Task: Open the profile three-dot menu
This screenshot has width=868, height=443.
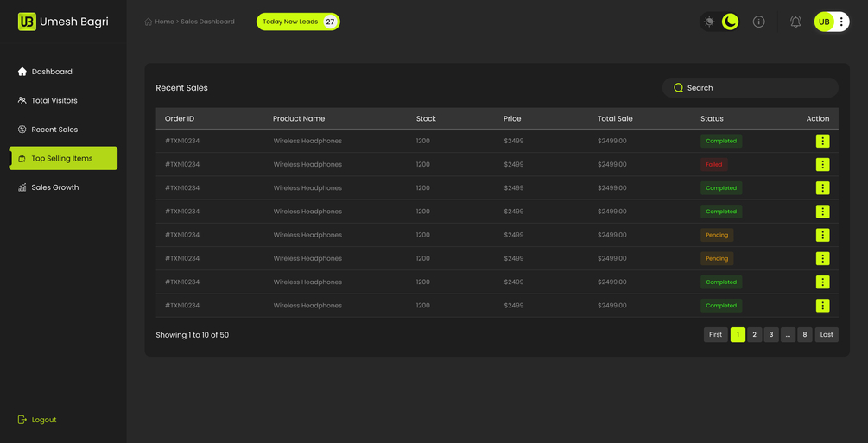Action: pos(841,22)
